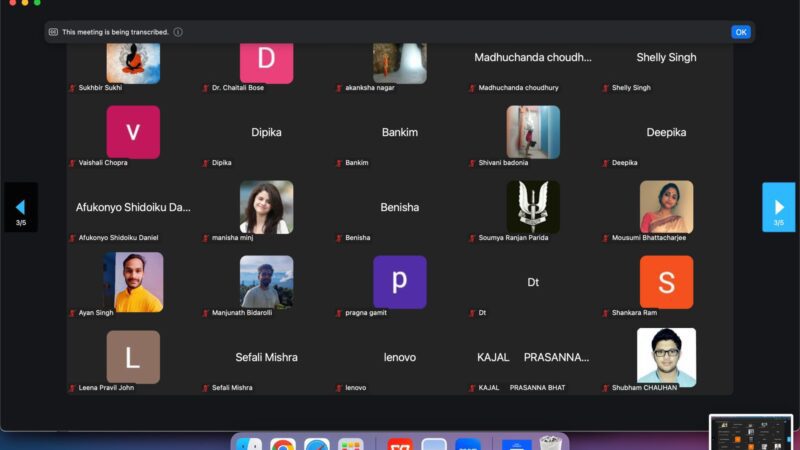Select pragna gamit's purple avatar tile

pos(399,282)
